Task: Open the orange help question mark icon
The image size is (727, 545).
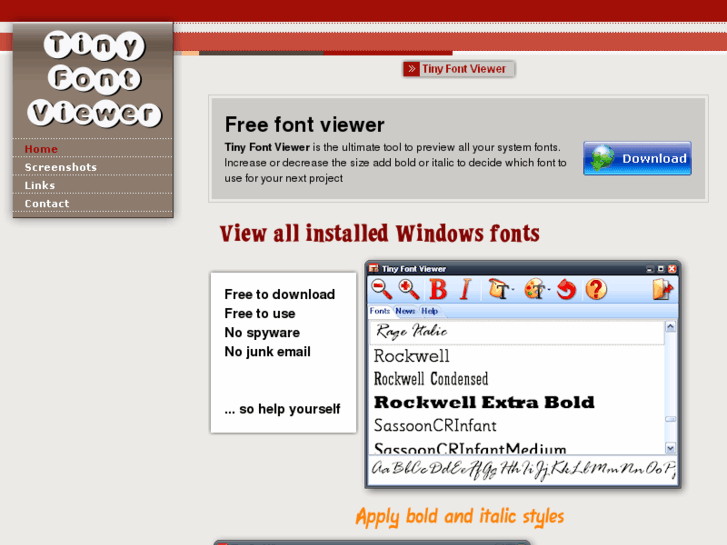Action: [596, 289]
